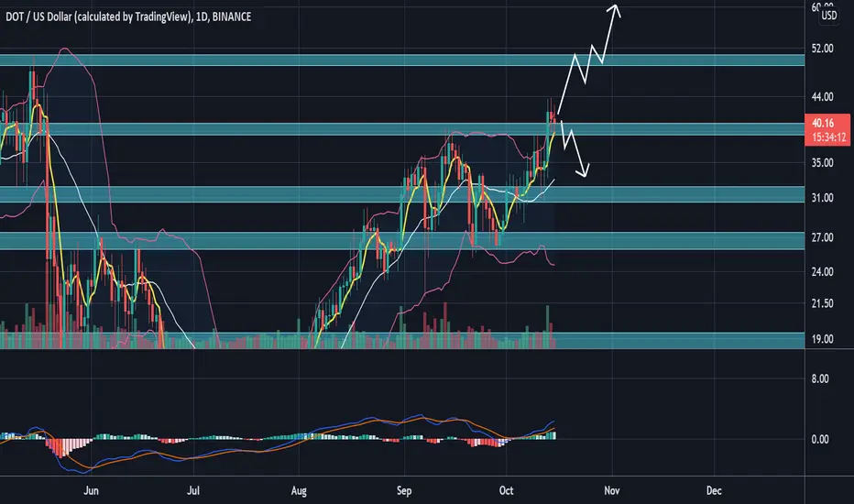Click the 24.00 price axis label
The width and height of the screenshot is (854, 504).
click(823, 272)
